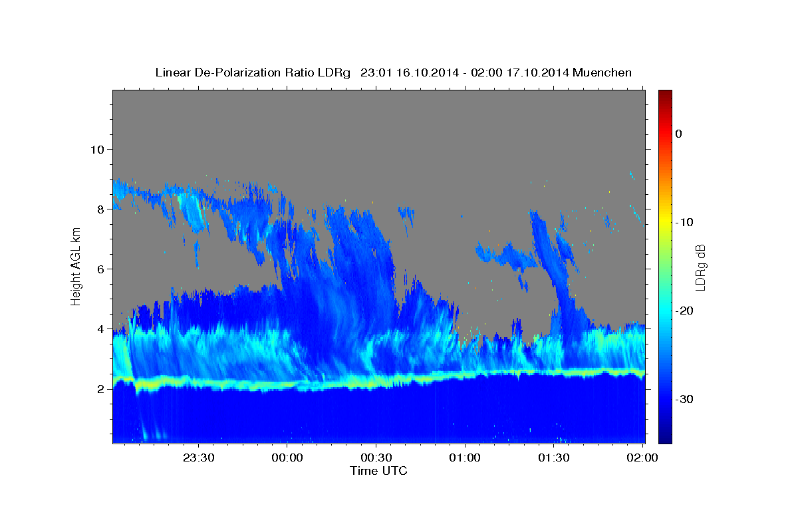Select the '23:30' time axis label
This screenshot has width=798, height=532.
(x=198, y=458)
